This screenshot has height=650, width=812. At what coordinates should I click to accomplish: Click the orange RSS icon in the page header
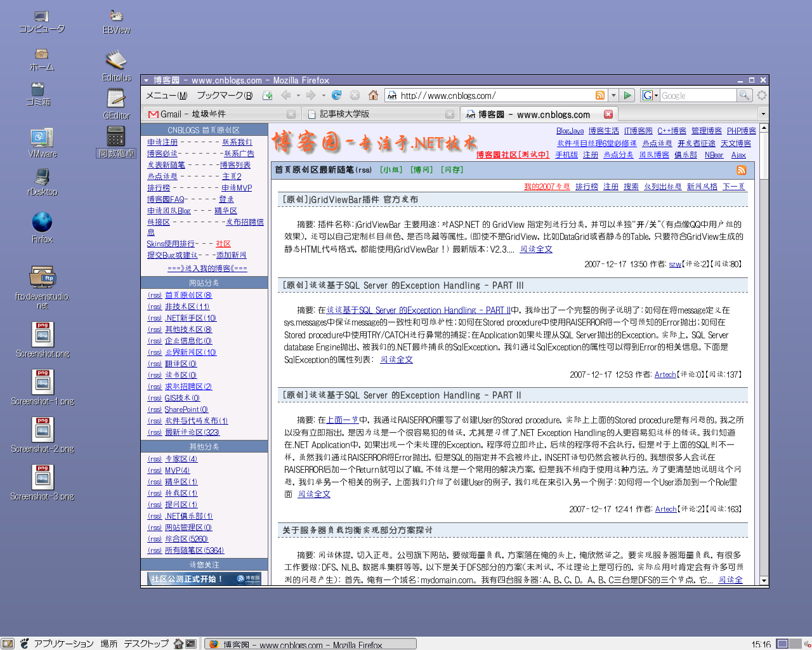742,170
